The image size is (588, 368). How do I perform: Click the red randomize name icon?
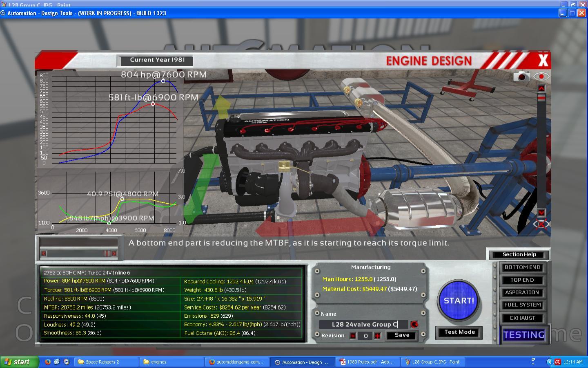pos(414,324)
